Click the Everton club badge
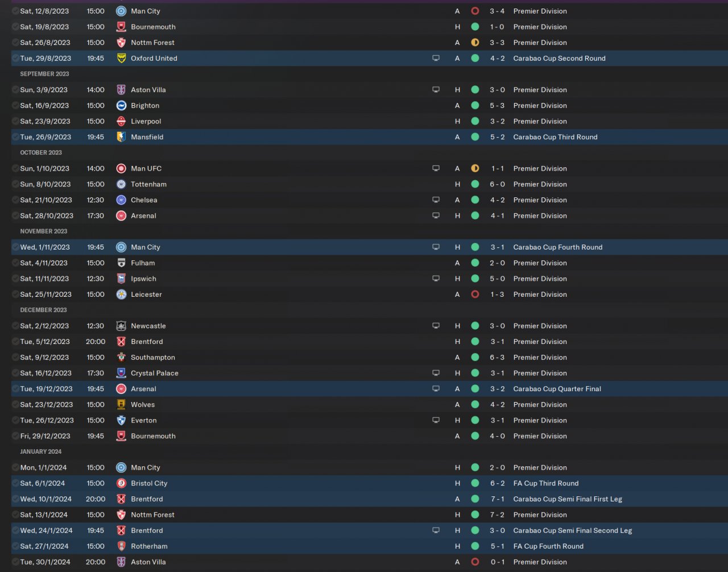 pos(121,420)
